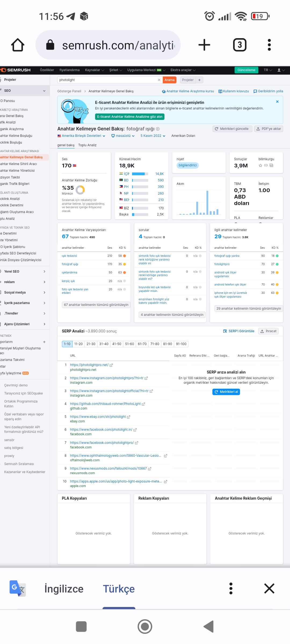The height and width of the screenshot is (644, 290).
Task: Close the E-ticaret banner
Action: coord(277,102)
